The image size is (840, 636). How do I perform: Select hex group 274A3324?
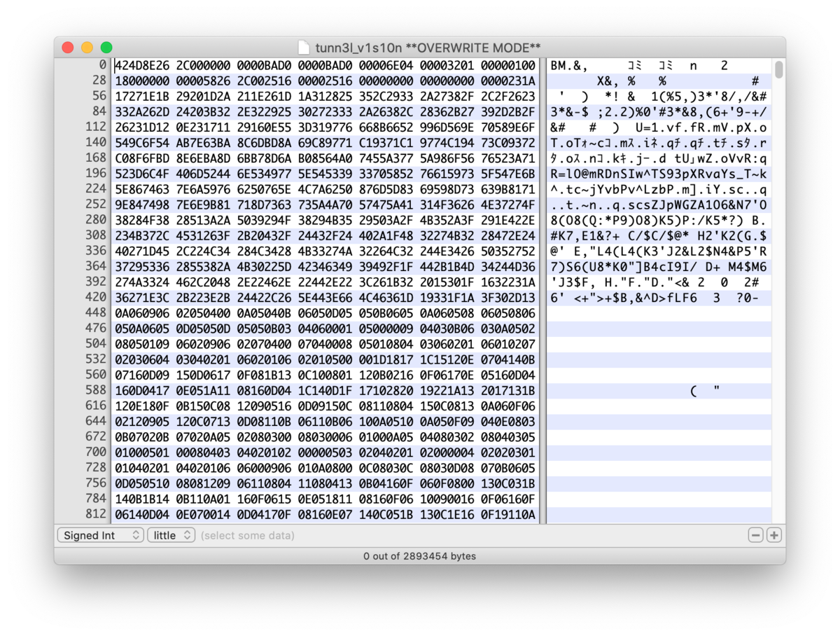point(142,282)
